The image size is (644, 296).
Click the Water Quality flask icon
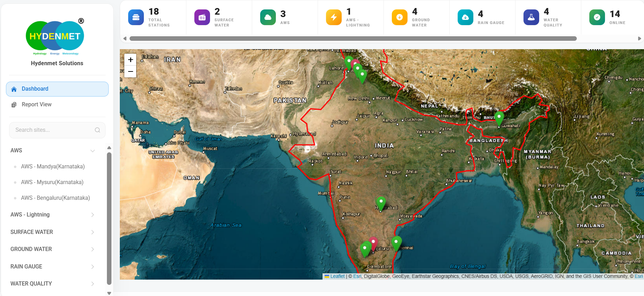[531, 17]
